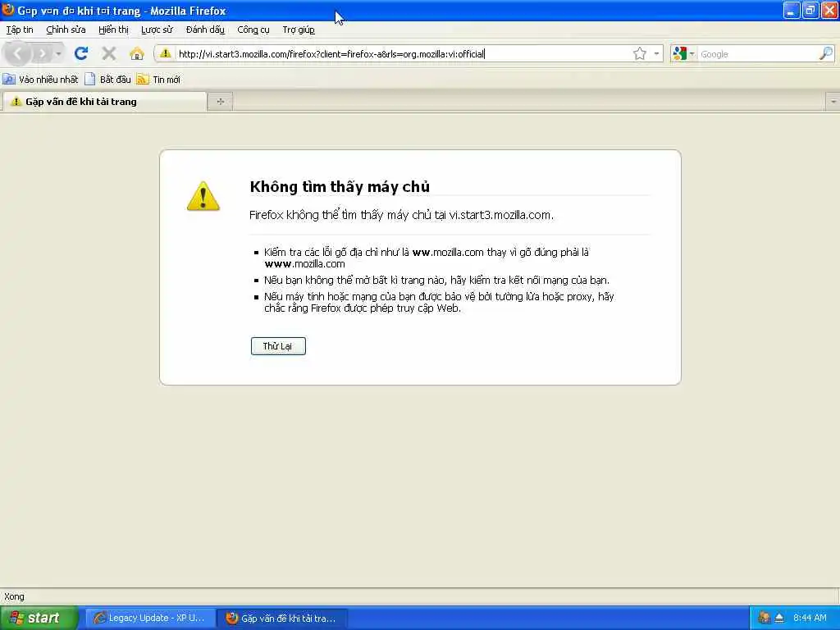
Task: Click the Firefox icon in title bar
Action: [x=8, y=10]
